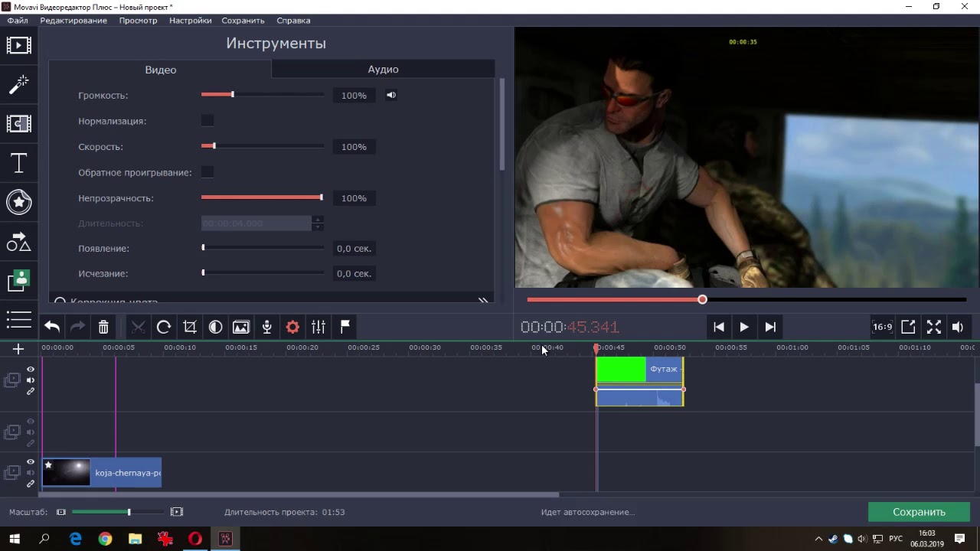Adjust the Громкость volume slider
Screen dimensions: 980x551
263,95
